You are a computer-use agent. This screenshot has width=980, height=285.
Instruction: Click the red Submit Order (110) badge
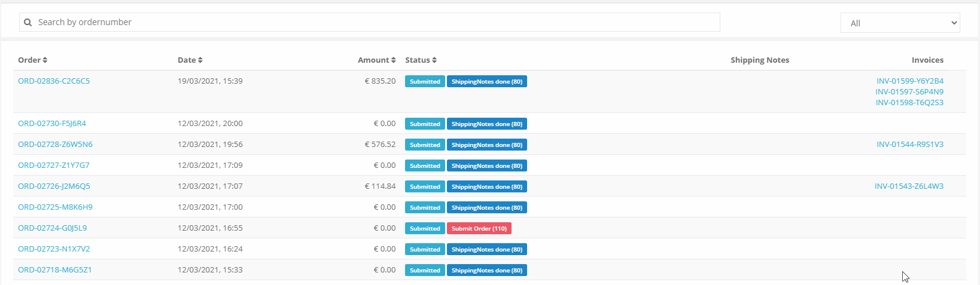click(479, 229)
